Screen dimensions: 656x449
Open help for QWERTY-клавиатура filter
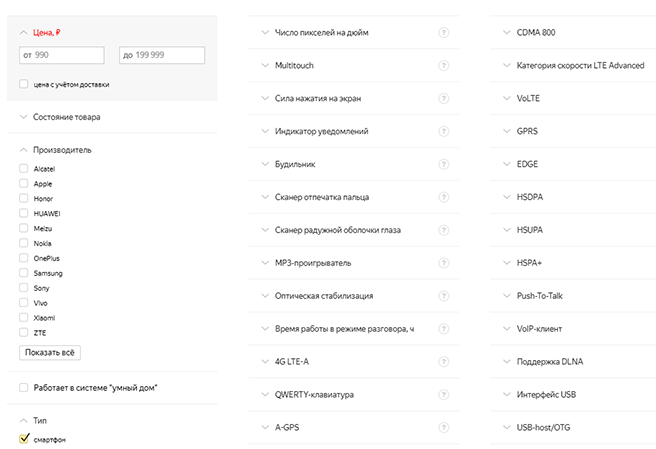[x=443, y=394]
